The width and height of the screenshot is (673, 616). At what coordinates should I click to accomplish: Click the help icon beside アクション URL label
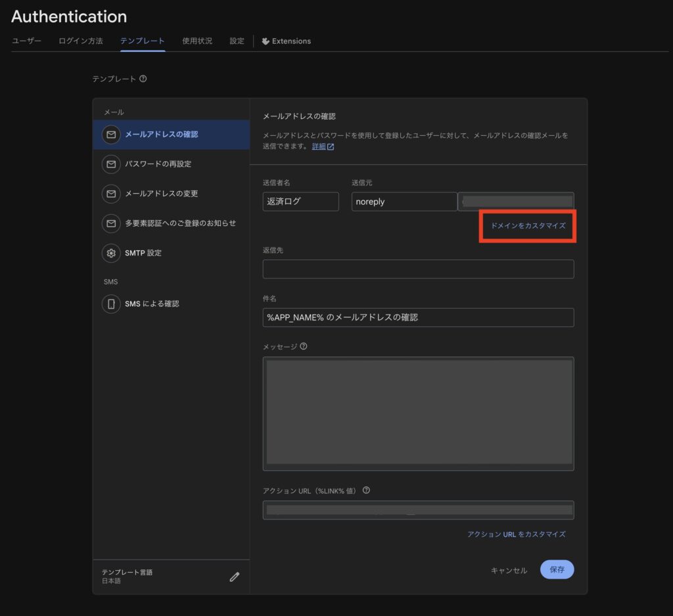click(x=366, y=490)
